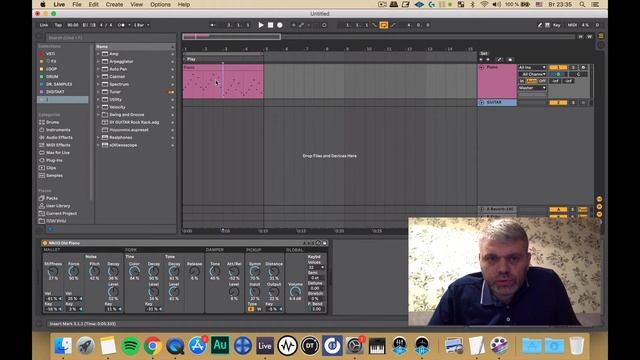Toggle MIDI Map Mode switch

click(x=572, y=25)
